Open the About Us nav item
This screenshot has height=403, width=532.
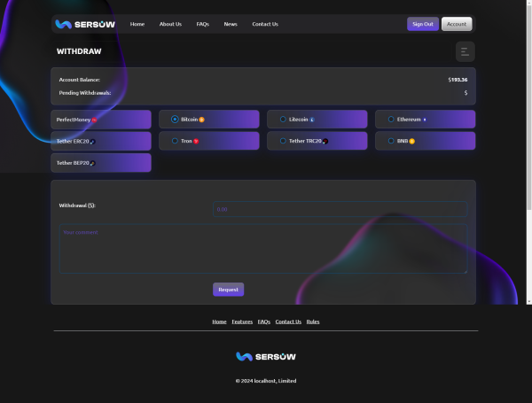coord(170,24)
